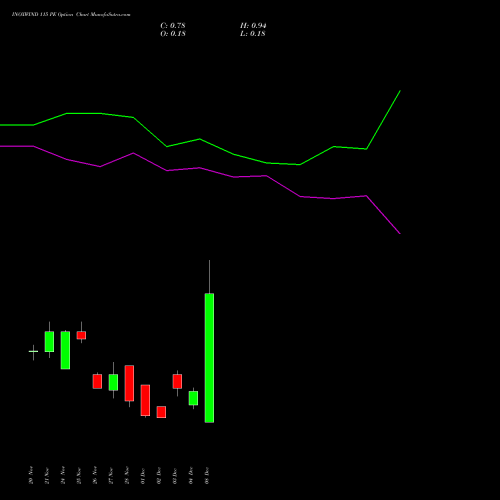
Task: Select the 21 Nov date label
Action: click(47, 475)
